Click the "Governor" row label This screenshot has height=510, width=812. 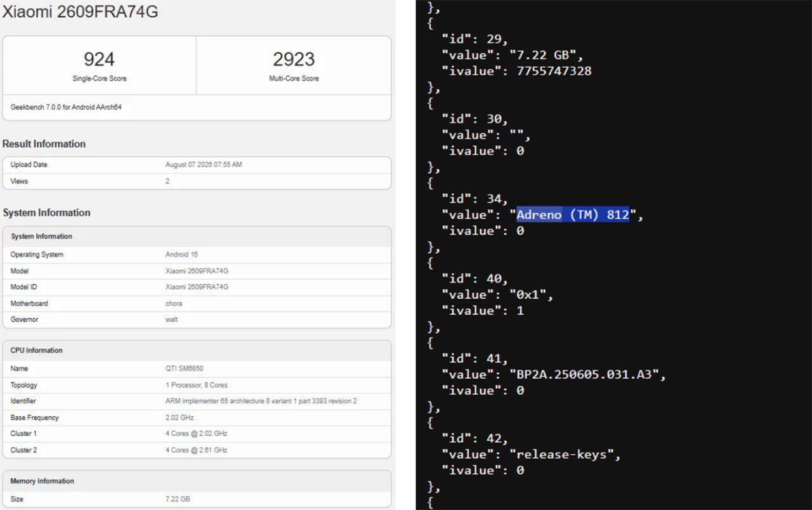tap(24, 320)
